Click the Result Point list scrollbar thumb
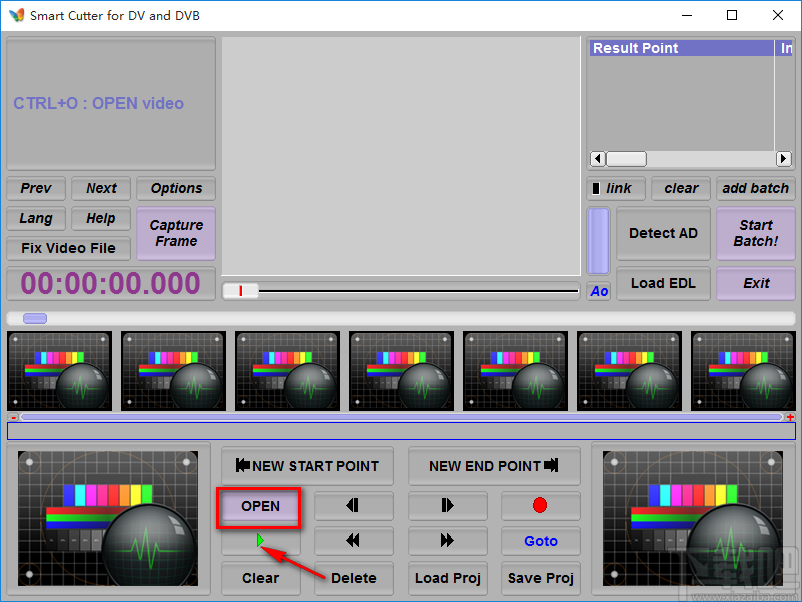802x602 pixels. pyautogui.click(x=627, y=159)
